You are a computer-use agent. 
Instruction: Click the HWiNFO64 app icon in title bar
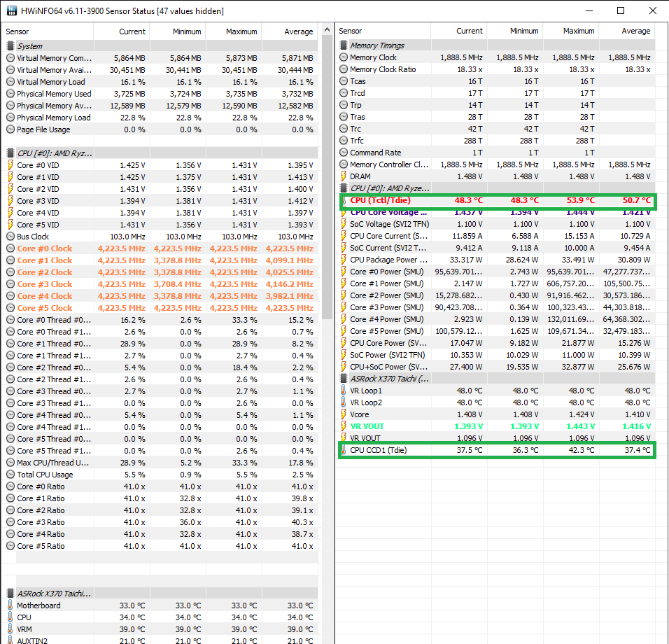pos(11,10)
